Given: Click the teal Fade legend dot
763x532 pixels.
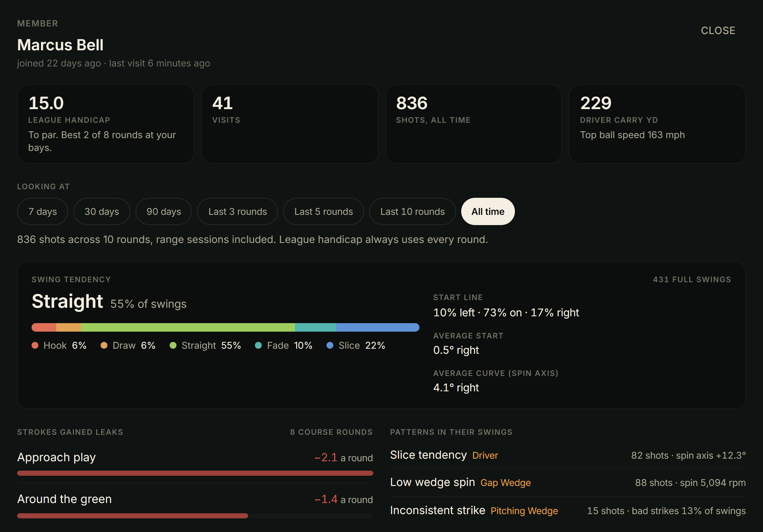Looking at the screenshot, I should pos(258,345).
